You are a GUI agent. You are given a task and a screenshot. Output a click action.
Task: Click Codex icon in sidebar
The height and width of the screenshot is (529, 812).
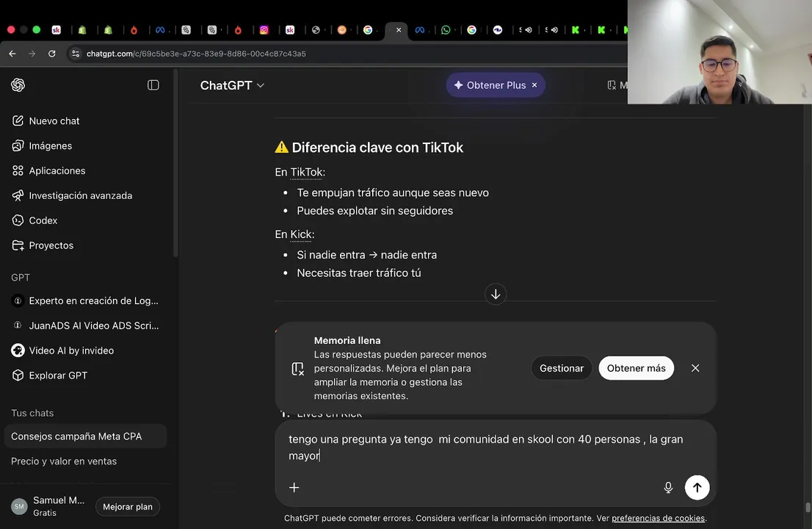(18, 220)
